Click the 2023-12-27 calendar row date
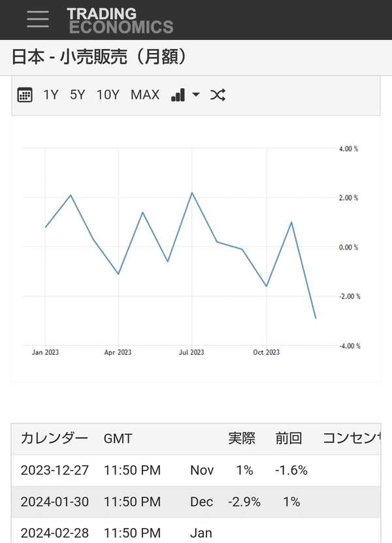The width and height of the screenshot is (392, 543). tap(55, 470)
